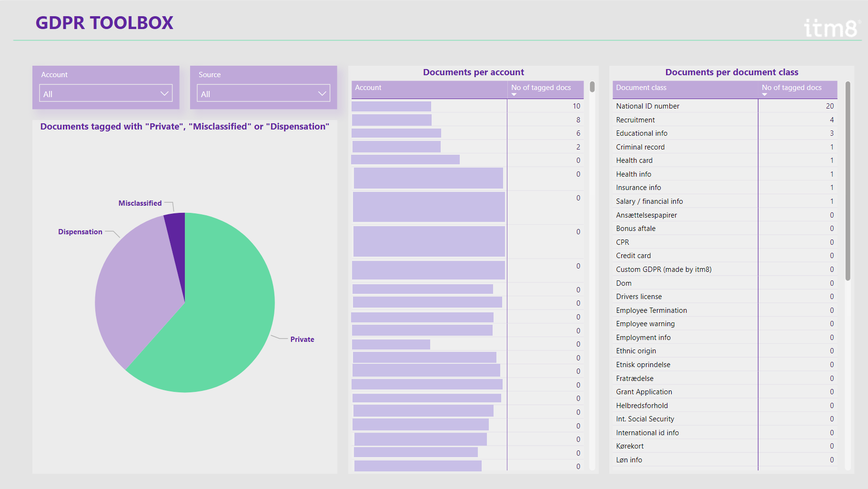868x489 pixels.
Task: Click the Private pie label
Action: [302, 339]
